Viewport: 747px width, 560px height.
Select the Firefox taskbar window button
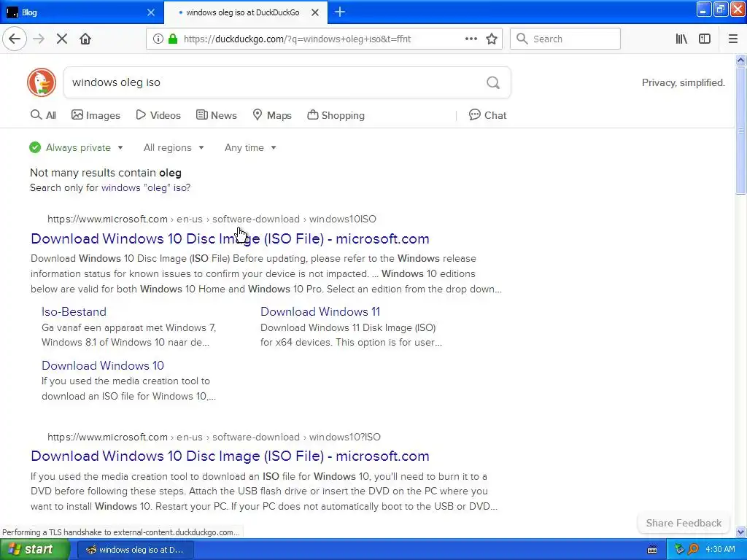(x=135, y=550)
